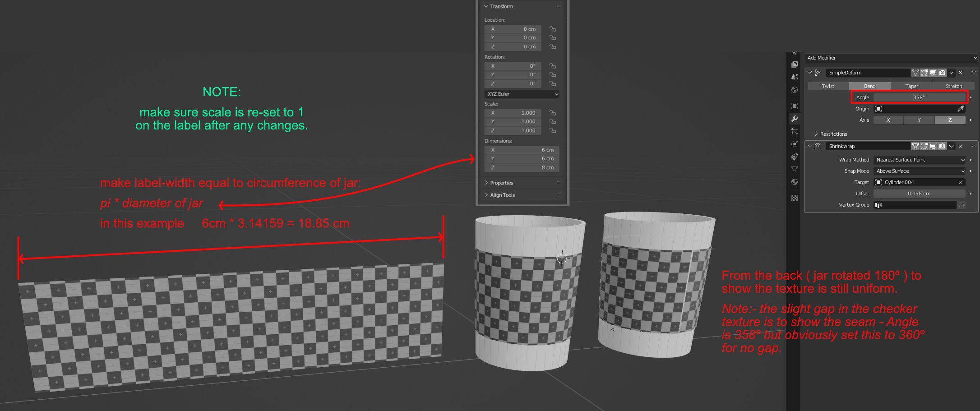The image size is (980, 411).
Task: Open the Snap Mode dropdown
Action: coord(920,171)
